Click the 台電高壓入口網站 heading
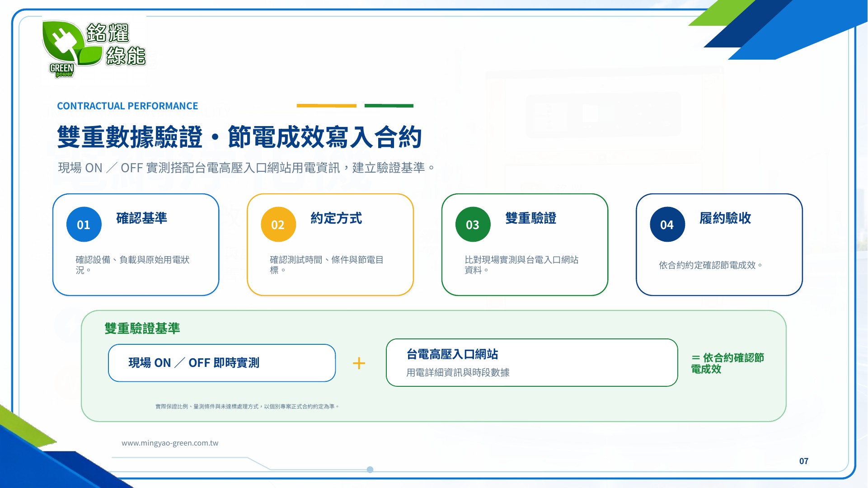 tap(452, 354)
